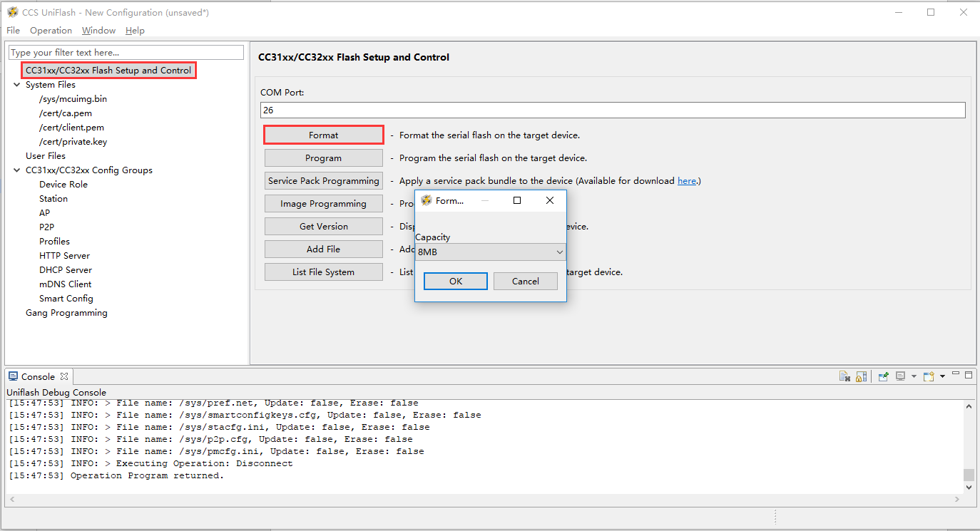
Task: Click the Add File button
Action: [324, 249]
